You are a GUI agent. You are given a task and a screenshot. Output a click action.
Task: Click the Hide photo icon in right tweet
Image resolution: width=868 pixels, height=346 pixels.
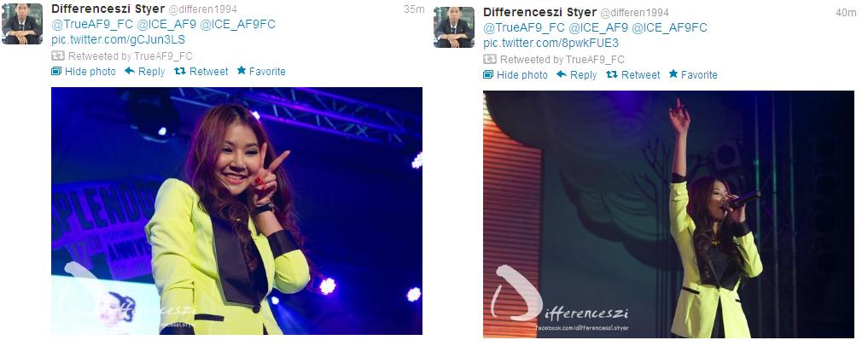point(487,74)
